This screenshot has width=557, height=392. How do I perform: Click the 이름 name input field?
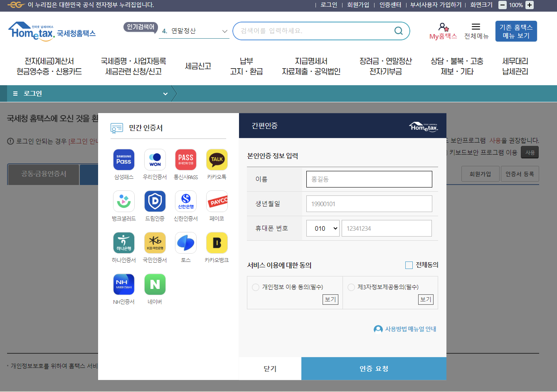click(x=369, y=179)
